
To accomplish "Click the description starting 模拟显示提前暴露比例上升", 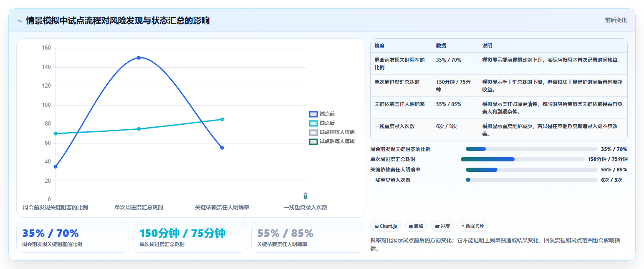I will pos(552,60).
